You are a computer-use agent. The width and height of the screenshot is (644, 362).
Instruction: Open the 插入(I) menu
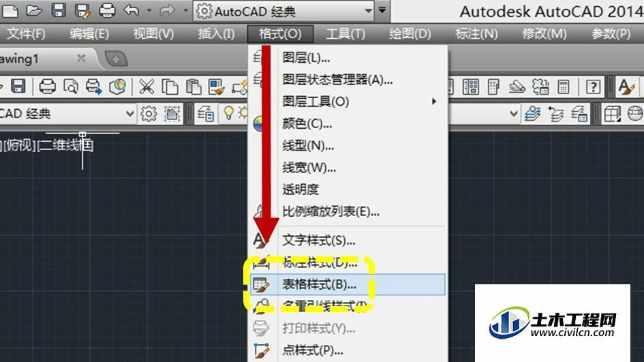(217, 33)
